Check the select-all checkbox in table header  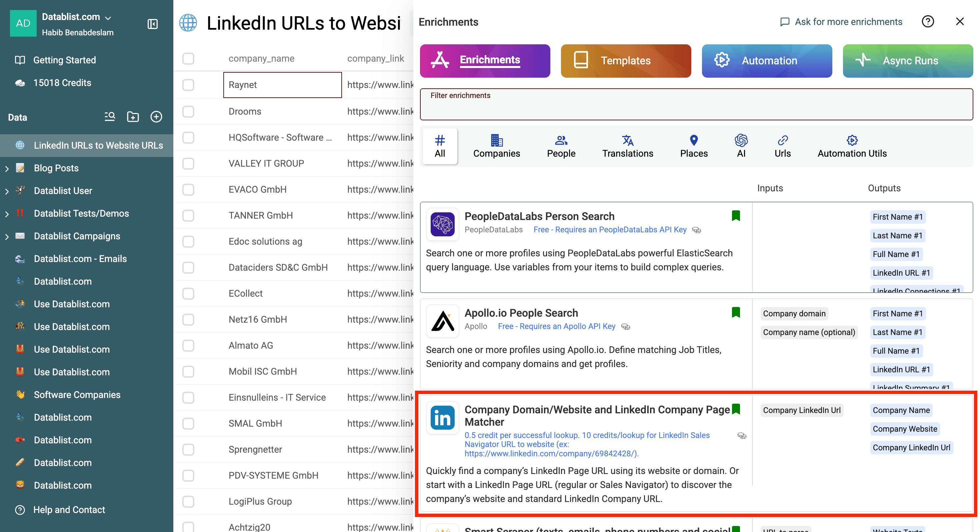188,58
